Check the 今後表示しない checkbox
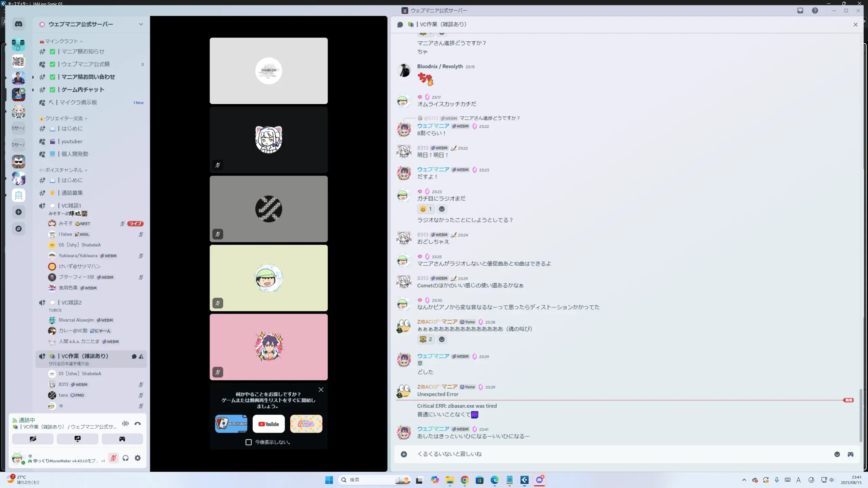Image resolution: width=868 pixels, height=488 pixels. (x=249, y=442)
